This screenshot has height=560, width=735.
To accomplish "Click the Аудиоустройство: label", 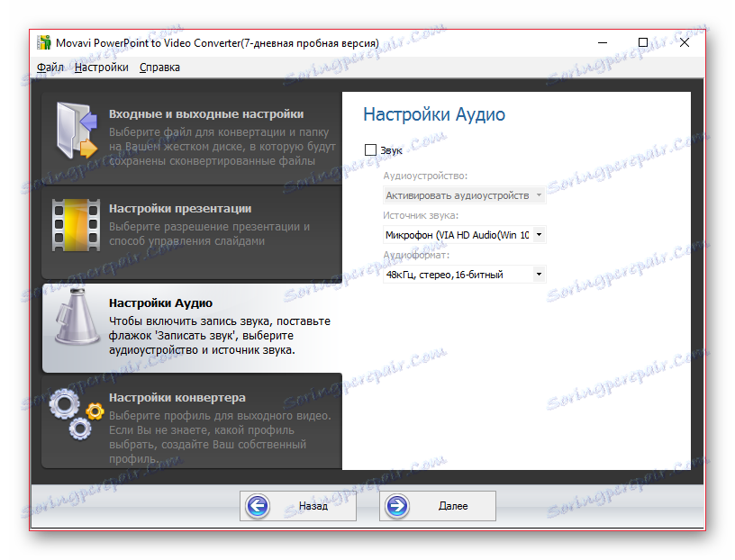I will pos(425,176).
